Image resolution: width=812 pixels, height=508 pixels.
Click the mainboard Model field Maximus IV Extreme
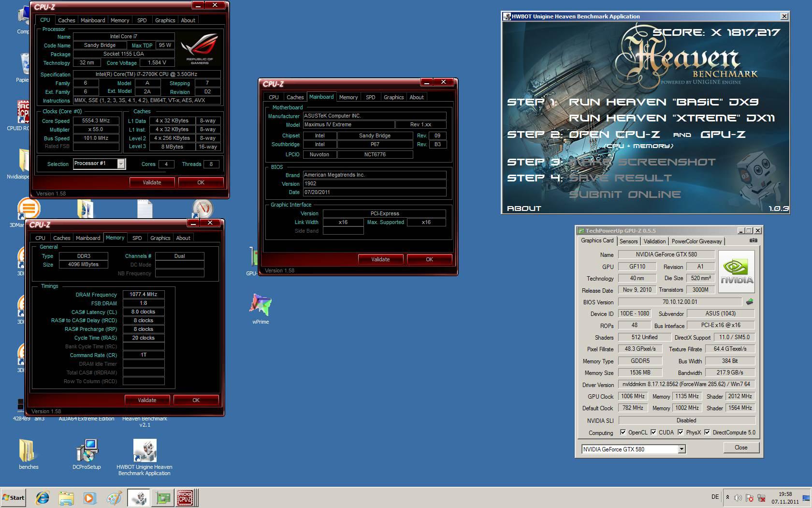tap(348, 125)
